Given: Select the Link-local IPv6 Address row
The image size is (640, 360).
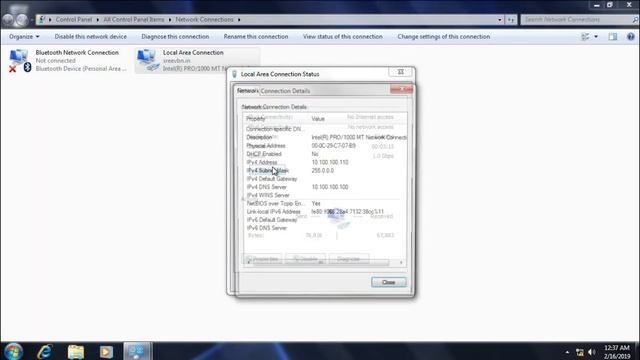Looking at the screenshot, I should click(x=325, y=211).
